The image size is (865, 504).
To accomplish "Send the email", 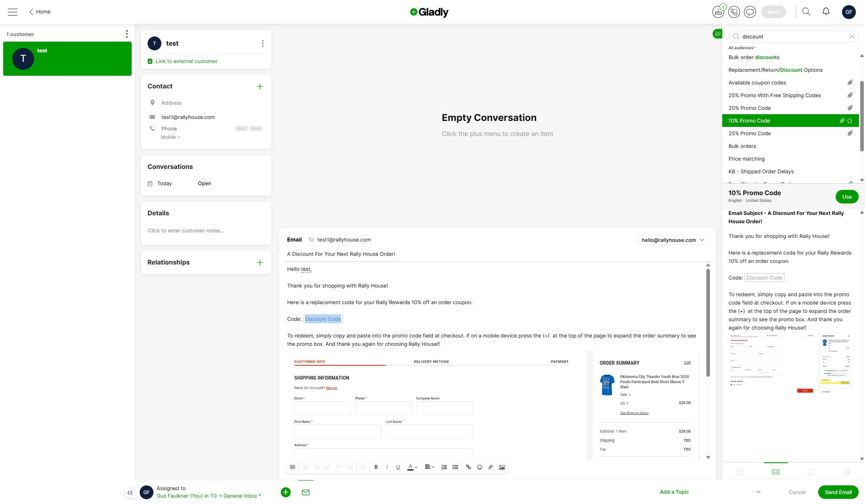I will pyautogui.click(x=838, y=492).
